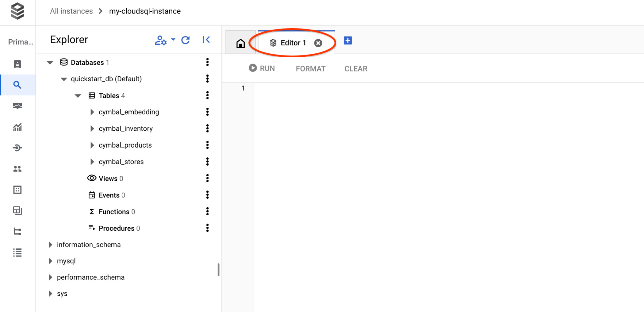This screenshot has width=644, height=312.
Task: Collapse the Explorer panel with the arrow icon
Action: 206,40
